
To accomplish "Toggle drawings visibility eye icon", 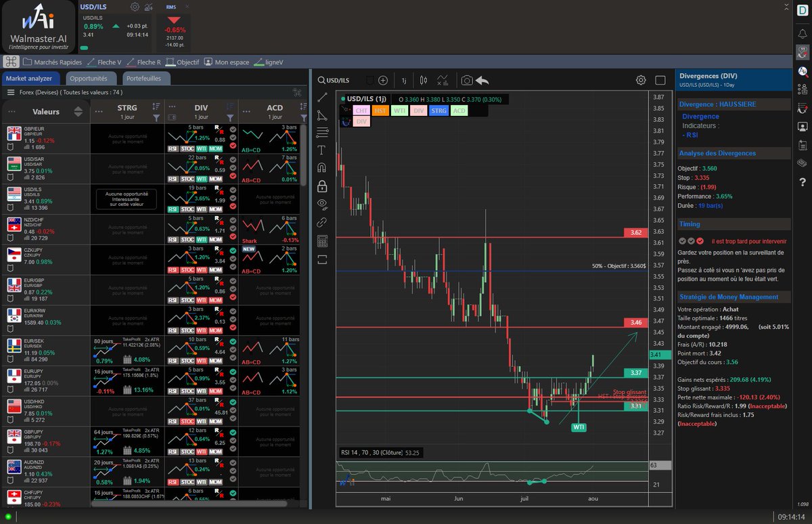I will (322, 204).
